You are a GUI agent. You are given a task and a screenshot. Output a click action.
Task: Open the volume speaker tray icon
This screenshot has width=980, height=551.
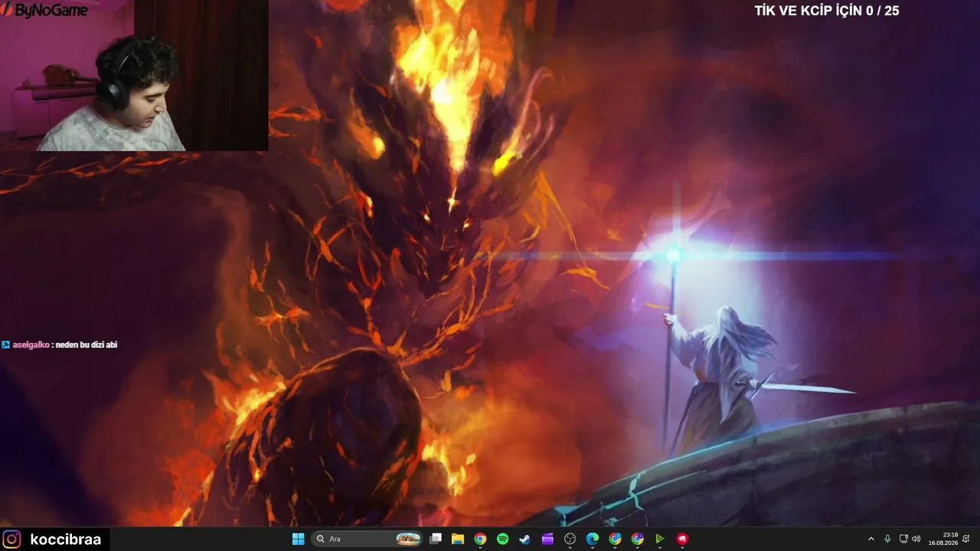coord(916,539)
